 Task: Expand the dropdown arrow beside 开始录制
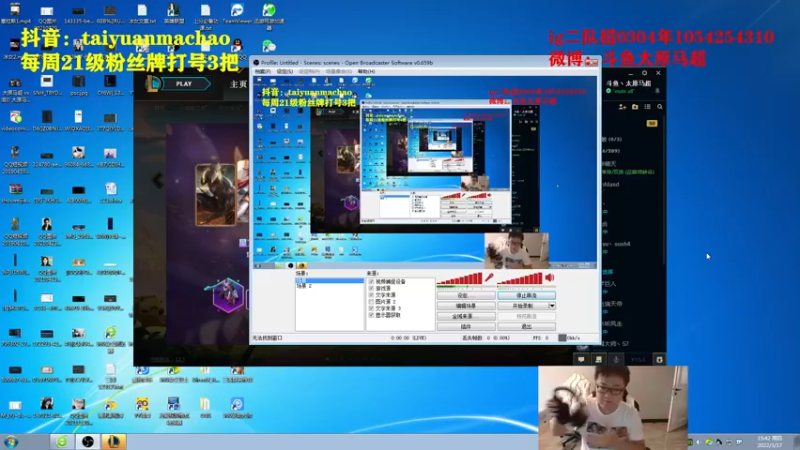(x=552, y=306)
